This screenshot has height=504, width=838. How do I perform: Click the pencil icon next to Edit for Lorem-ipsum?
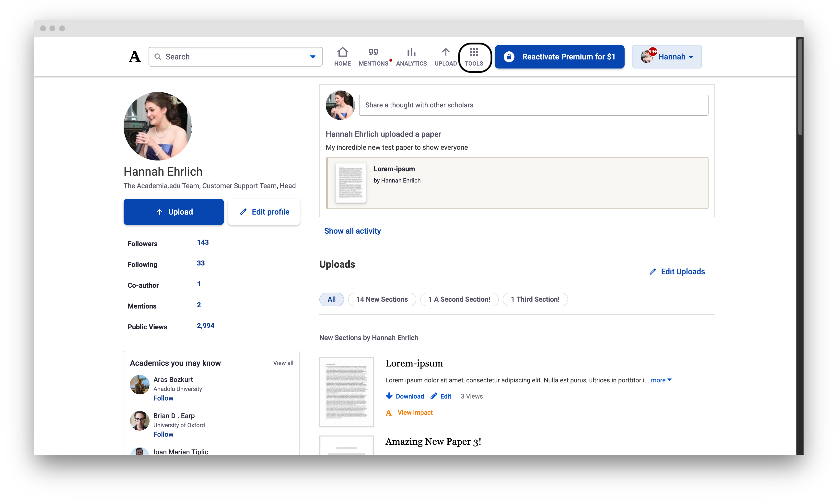(433, 396)
